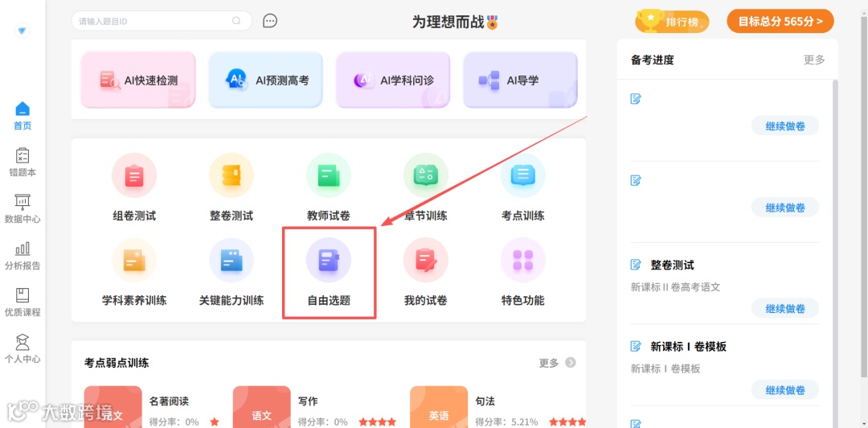Click 目标总分 565分 button

tap(780, 21)
